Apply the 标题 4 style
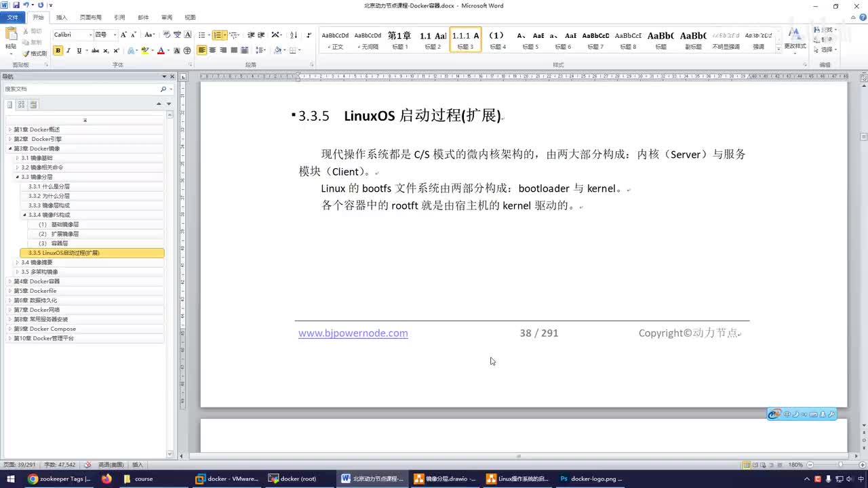This screenshot has width=868, height=488. tap(498, 40)
